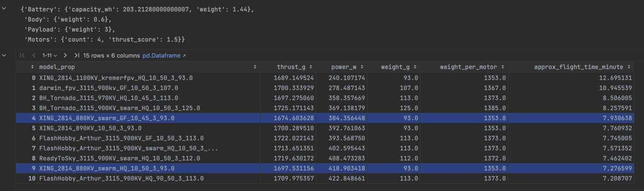644x191 pixels.
Task: Open pd.Dataframe link in new view
Action: click(x=165, y=55)
